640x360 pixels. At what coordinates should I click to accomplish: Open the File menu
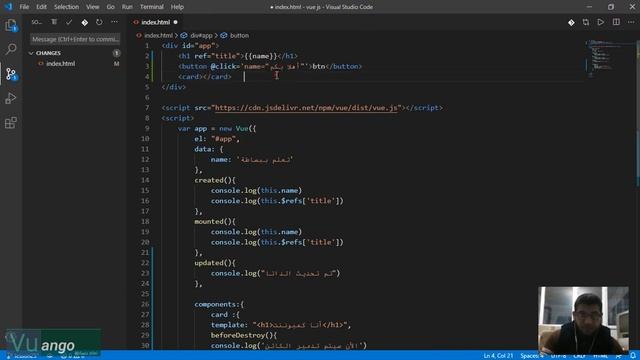coord(24,7)
